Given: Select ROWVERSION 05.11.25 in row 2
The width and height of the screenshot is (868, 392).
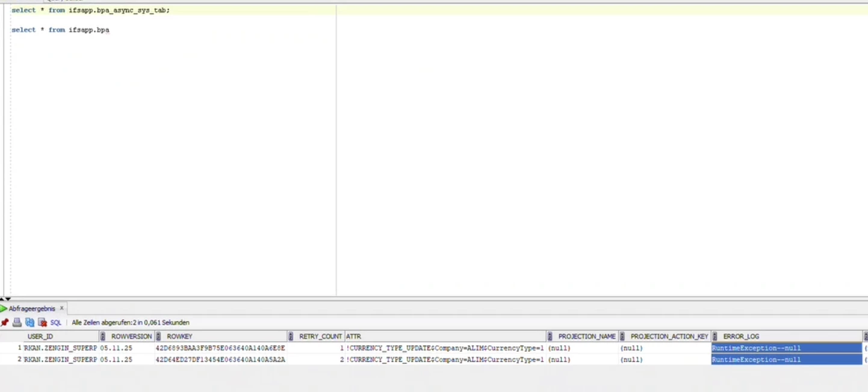Looking at the screenshot, I should (x=127, y=359).
